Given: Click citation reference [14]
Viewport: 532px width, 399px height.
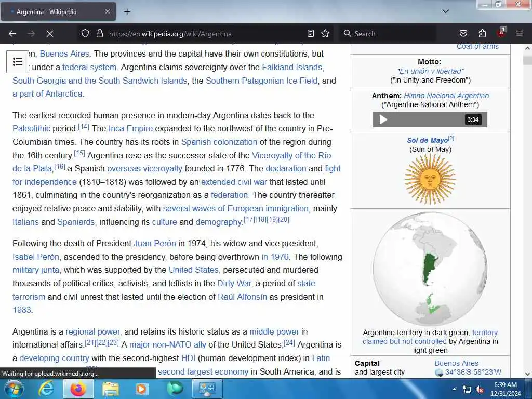Looking at the screenshot, I should 84,127.
